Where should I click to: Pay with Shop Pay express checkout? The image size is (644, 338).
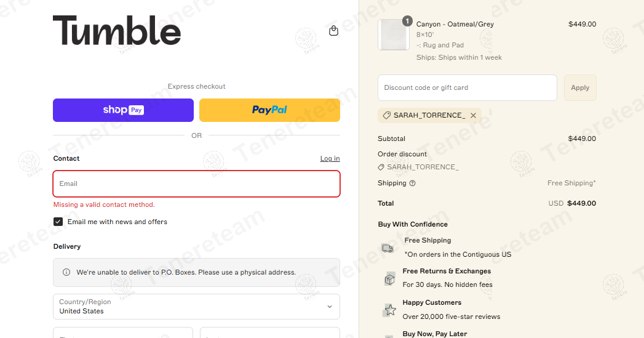pos(123,110)
